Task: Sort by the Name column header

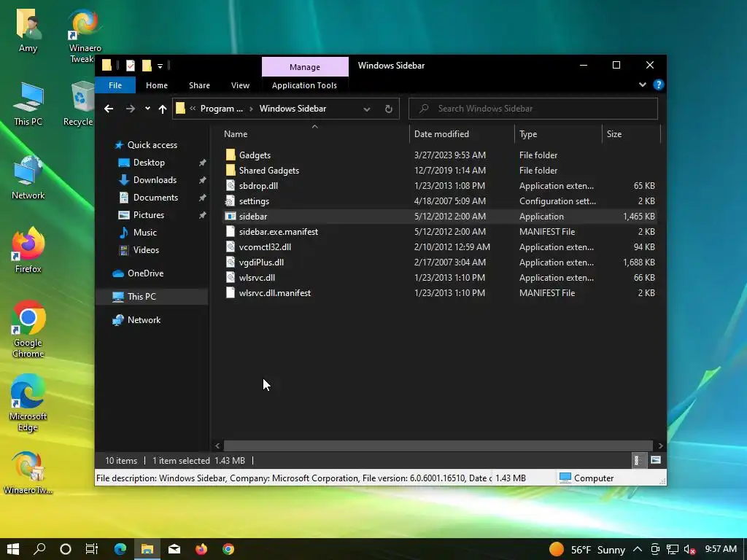Action: 314,134
